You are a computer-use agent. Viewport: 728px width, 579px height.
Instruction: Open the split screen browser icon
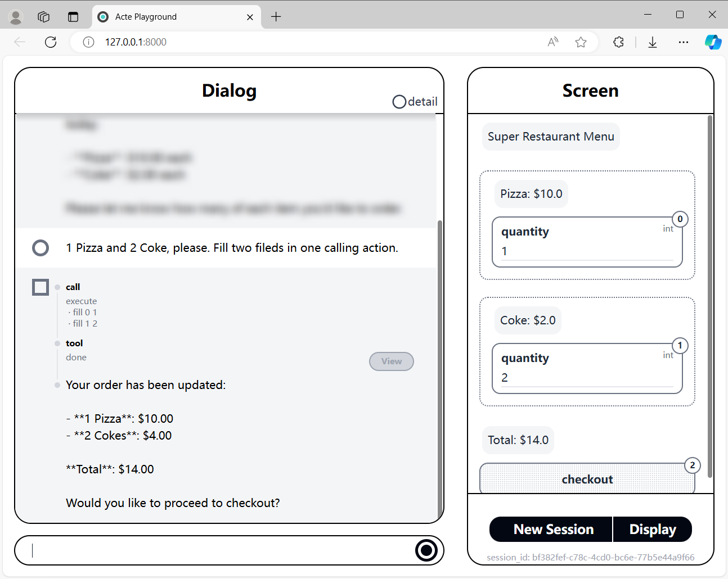point(73,16)
